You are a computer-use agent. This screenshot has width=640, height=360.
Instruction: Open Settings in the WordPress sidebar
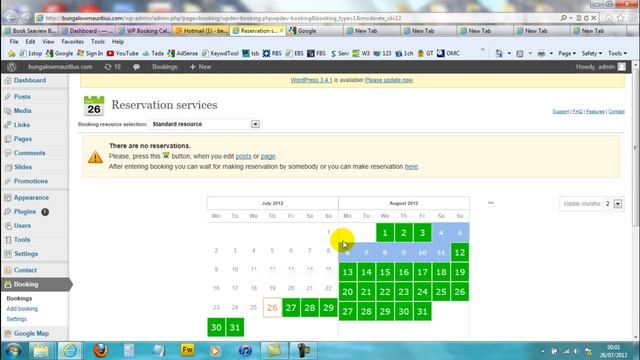pos(26,253)
